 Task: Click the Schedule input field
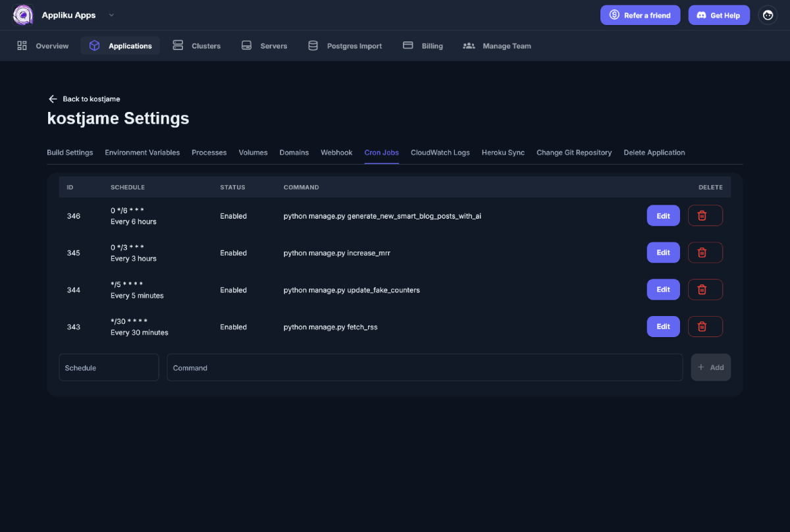pyautogui.click(x=109, y=367)
